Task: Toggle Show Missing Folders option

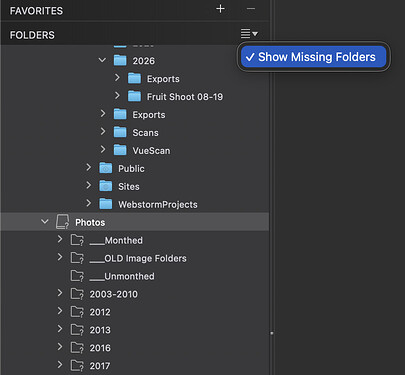Action: click(x=313, y=57)
